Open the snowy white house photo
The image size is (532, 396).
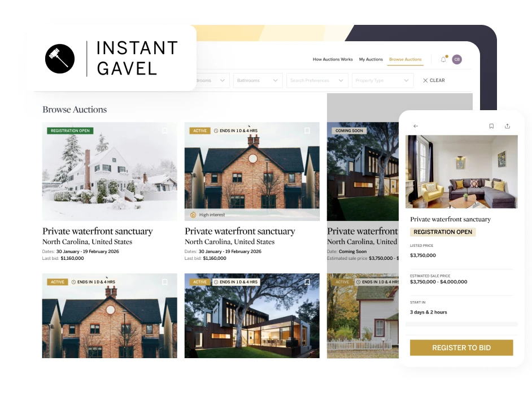click(x=110, y=171)
